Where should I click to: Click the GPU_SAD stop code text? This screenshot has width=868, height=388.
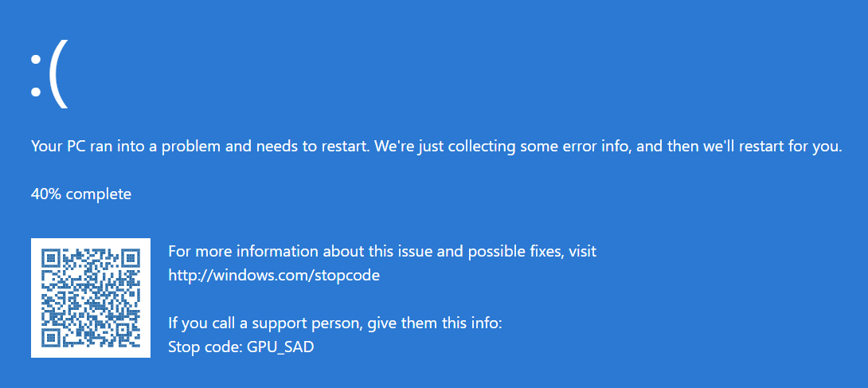280,348
